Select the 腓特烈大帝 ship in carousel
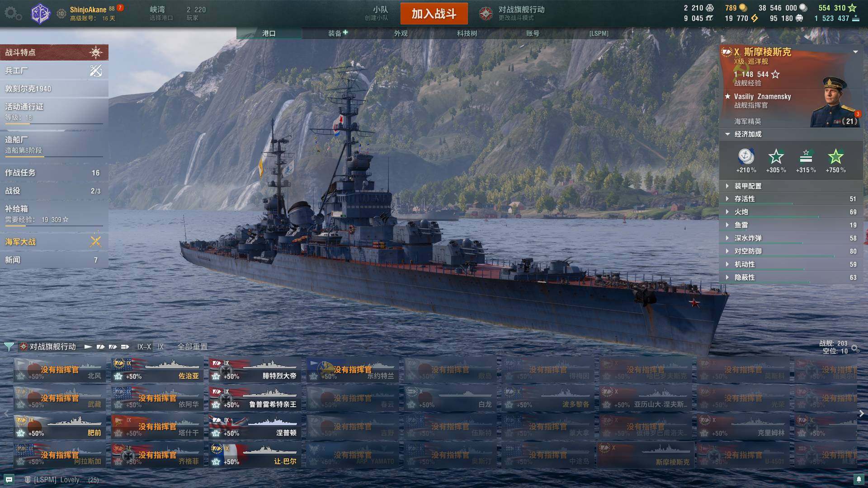868x488 pixels. coord(255,370)
